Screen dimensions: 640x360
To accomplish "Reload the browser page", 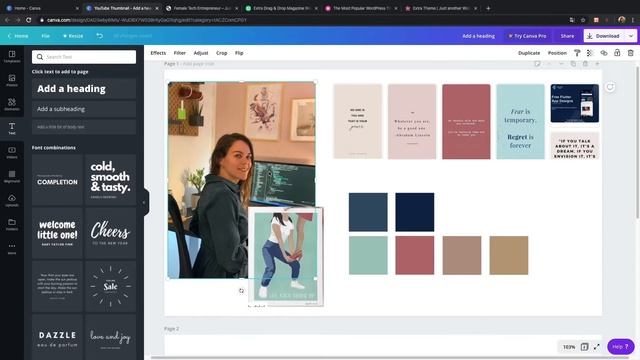I will tap(29, 20).
